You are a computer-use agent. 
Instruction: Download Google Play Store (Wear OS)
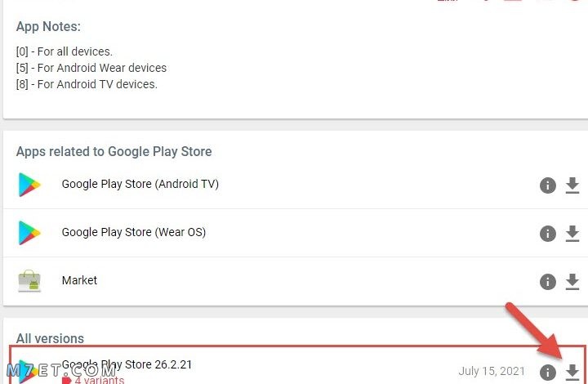pyautogui.click(x=572, y=234)
